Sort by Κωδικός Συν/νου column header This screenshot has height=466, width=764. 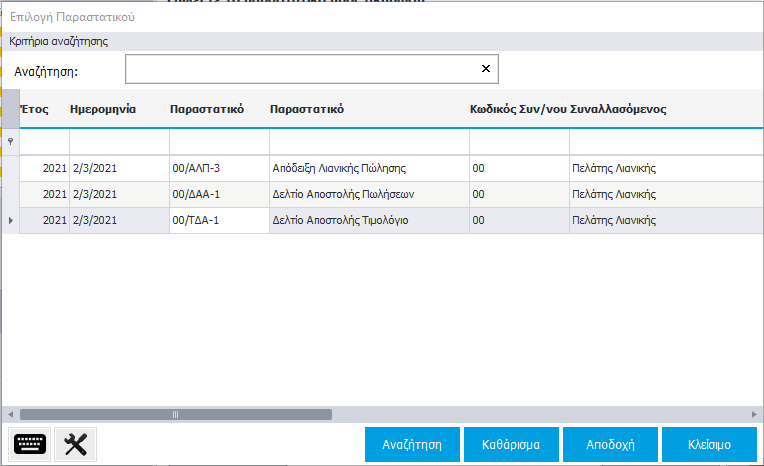click(518, 109)
